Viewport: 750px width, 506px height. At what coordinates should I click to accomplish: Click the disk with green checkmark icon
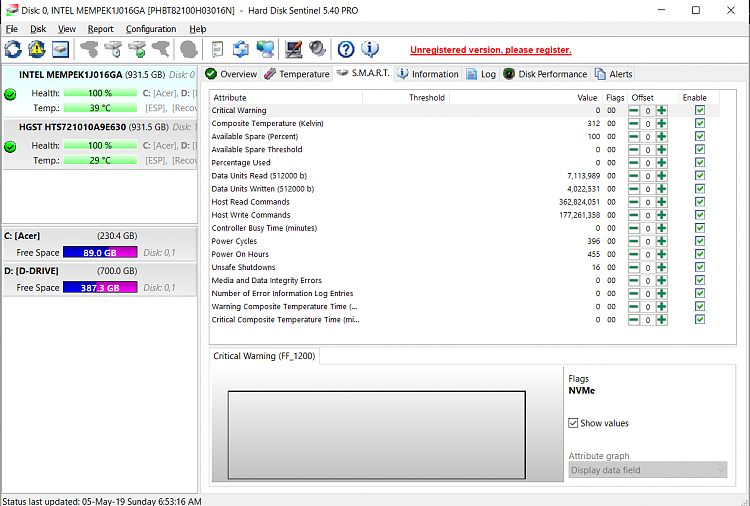coord(137,49)
